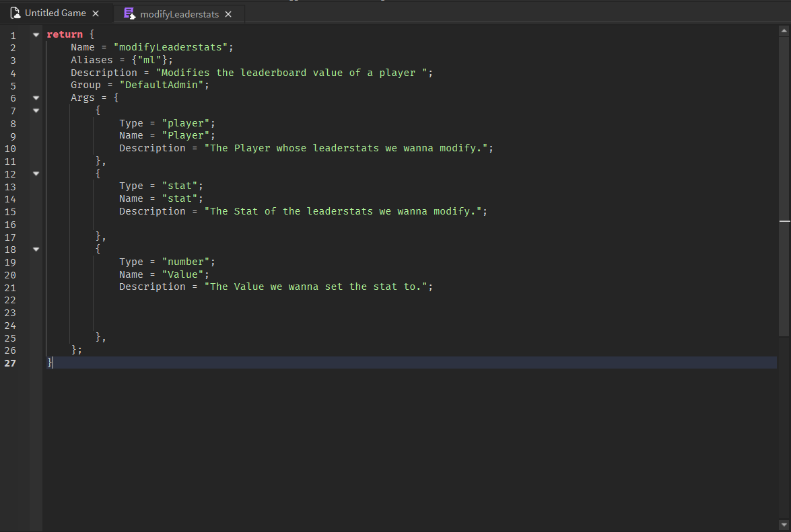Click the scrollbar up arrow

783,30
